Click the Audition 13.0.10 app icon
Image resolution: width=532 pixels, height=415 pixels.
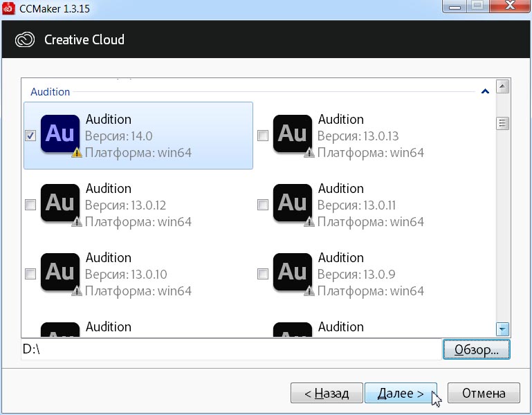pyautogui.click(x=60, y=272)
